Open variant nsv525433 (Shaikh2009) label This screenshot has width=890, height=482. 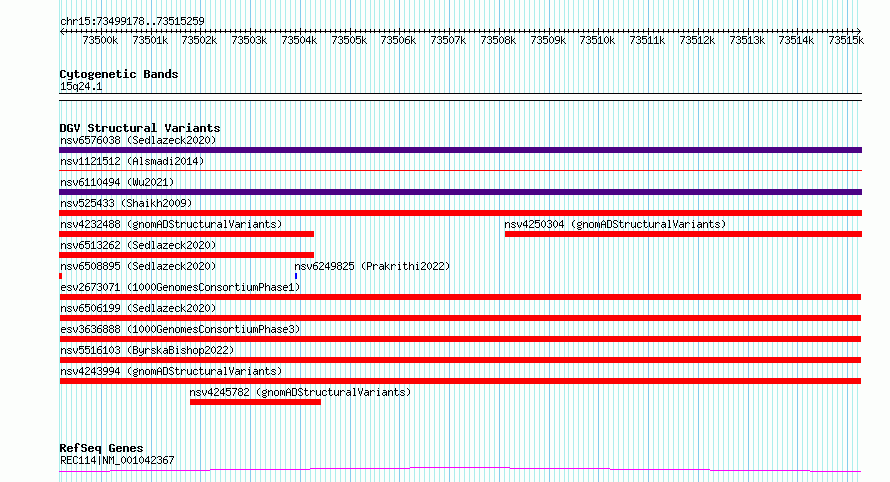(126, 203)
